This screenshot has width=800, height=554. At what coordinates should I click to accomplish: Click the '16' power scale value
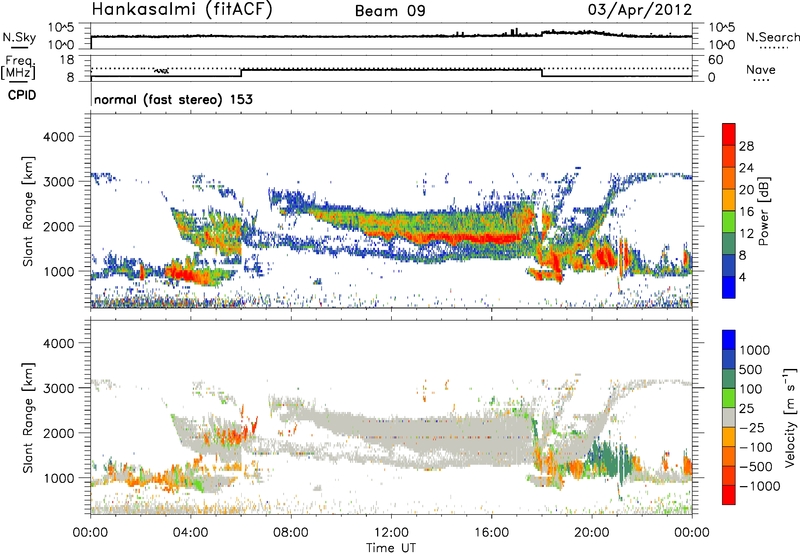(746, 212)
